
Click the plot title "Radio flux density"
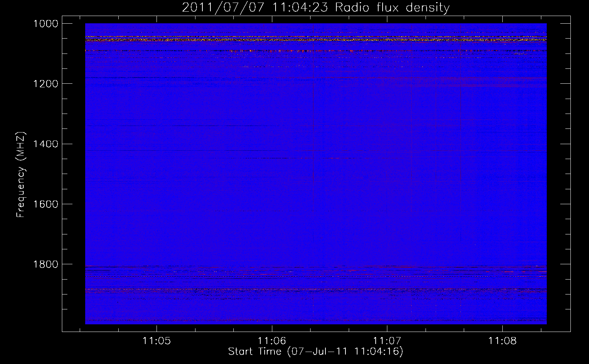tap(392, 8)
